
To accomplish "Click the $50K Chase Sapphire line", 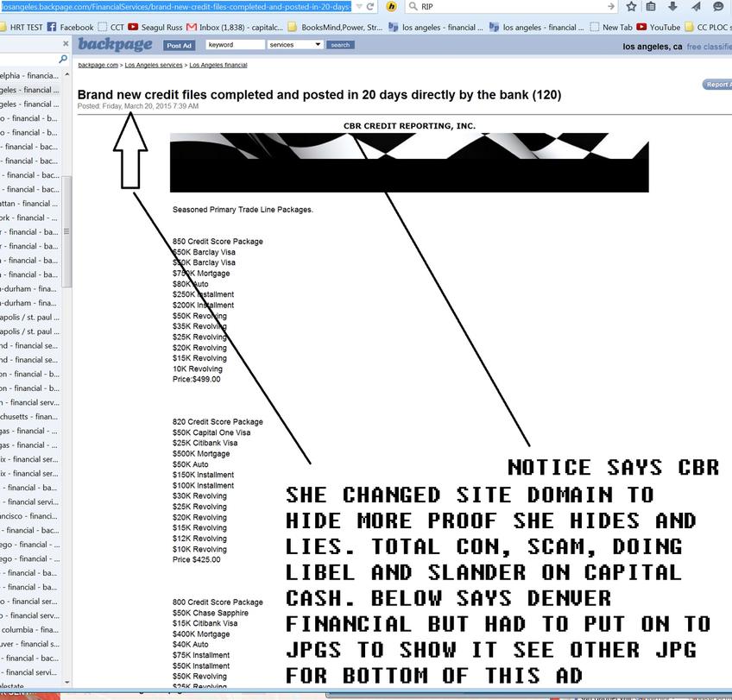I will [x=211, y=613].
